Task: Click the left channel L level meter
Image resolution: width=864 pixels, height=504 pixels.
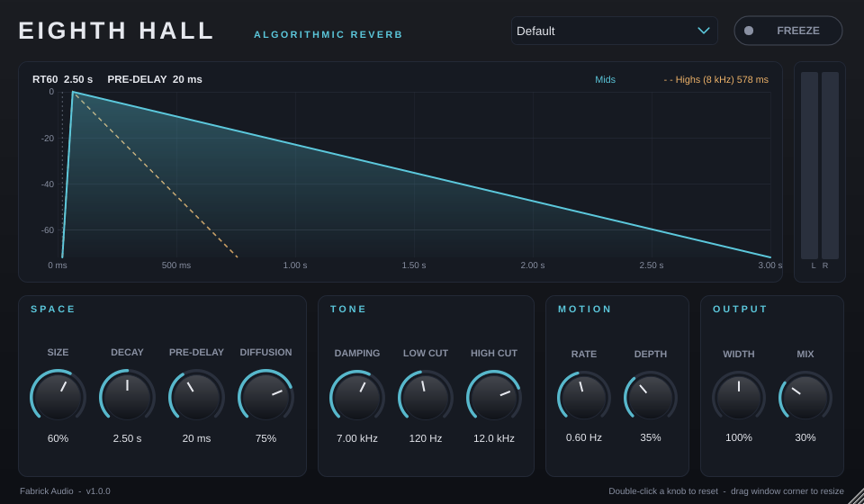Action: point(809,166)
